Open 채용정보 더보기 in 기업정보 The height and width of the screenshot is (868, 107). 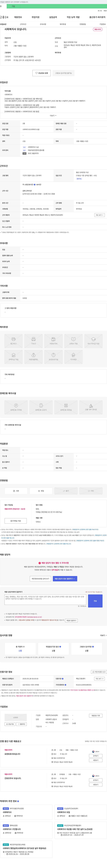click(96, 716)
